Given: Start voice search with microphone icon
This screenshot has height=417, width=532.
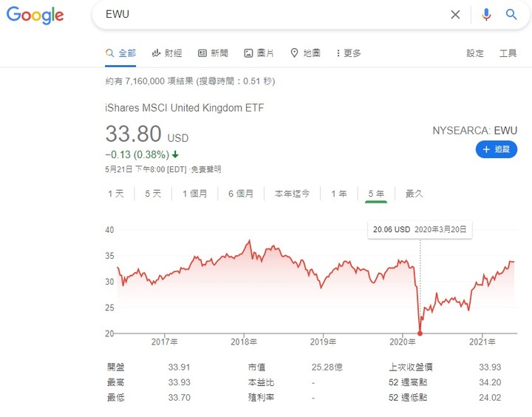Looking at the screenshot, I should (486, 15).
